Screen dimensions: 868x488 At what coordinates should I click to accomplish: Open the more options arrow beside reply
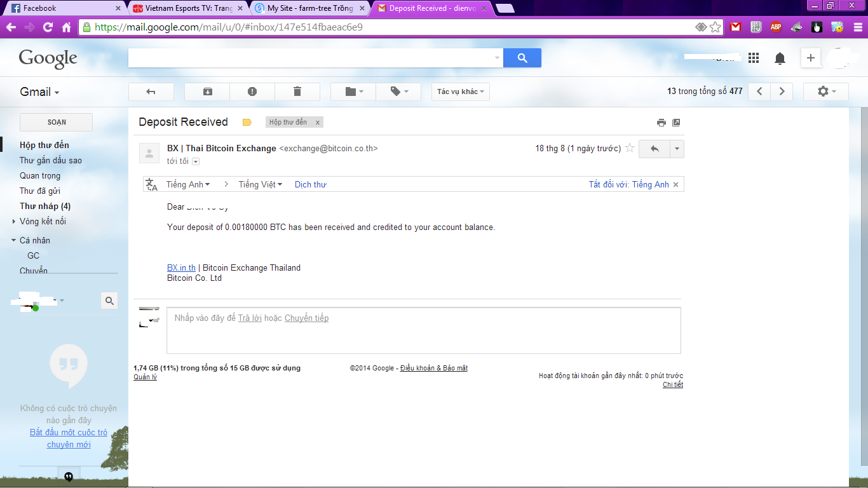(x=677, y=149)
